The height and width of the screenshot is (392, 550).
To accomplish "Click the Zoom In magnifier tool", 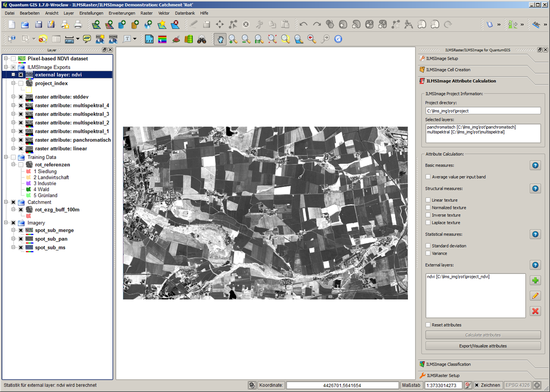I will pos(233,39).
